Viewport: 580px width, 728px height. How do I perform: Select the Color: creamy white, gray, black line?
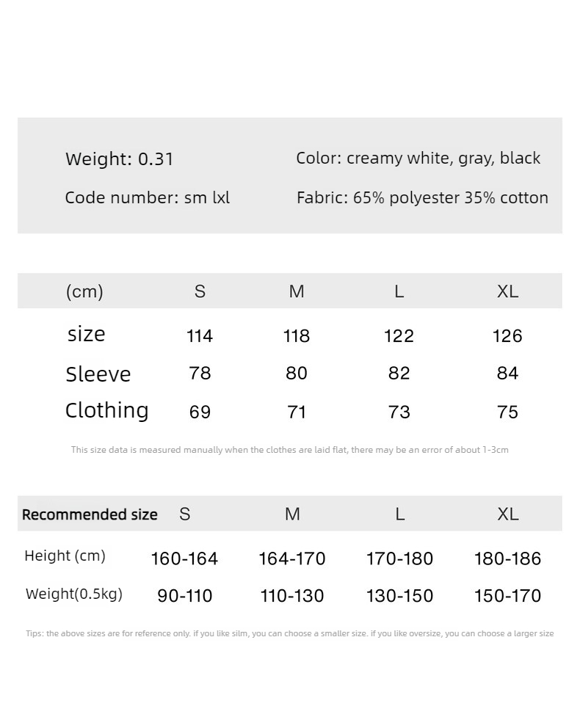(418, 159)
